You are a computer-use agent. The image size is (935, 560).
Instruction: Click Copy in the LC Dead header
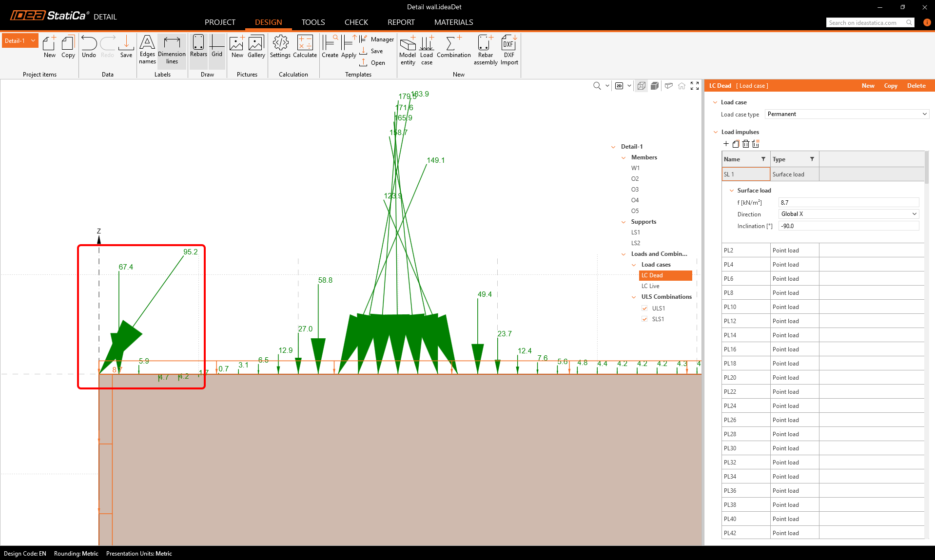point(890,86)
